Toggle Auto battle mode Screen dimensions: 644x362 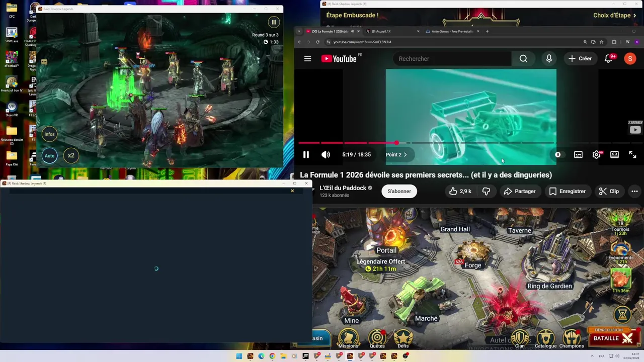click(49, 156)
